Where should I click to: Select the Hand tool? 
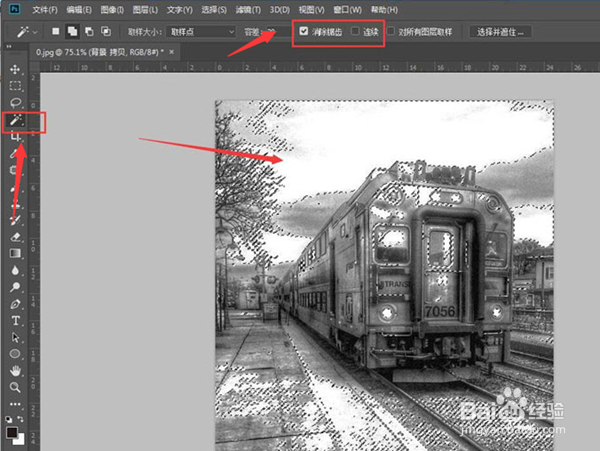coord(15,371)
